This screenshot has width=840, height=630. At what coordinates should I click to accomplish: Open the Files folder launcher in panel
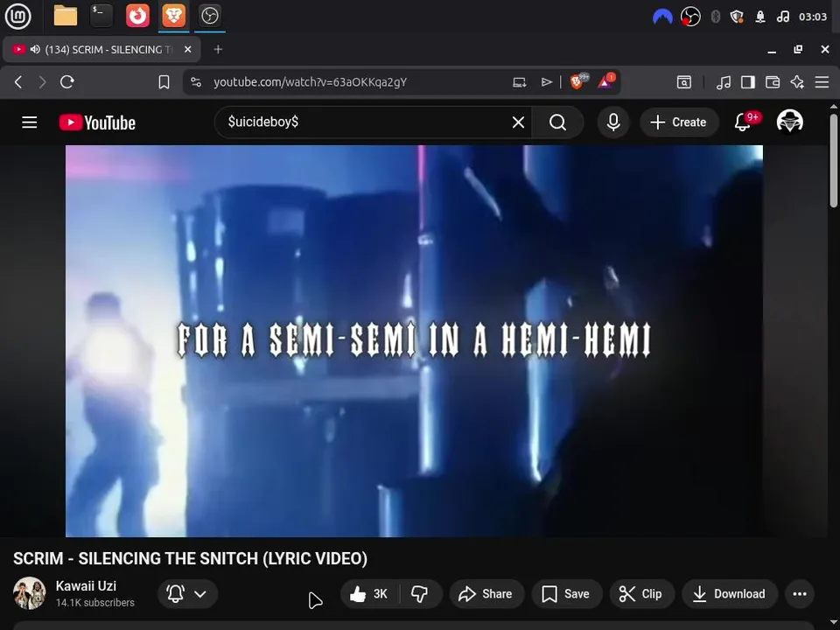pos(66,16)
